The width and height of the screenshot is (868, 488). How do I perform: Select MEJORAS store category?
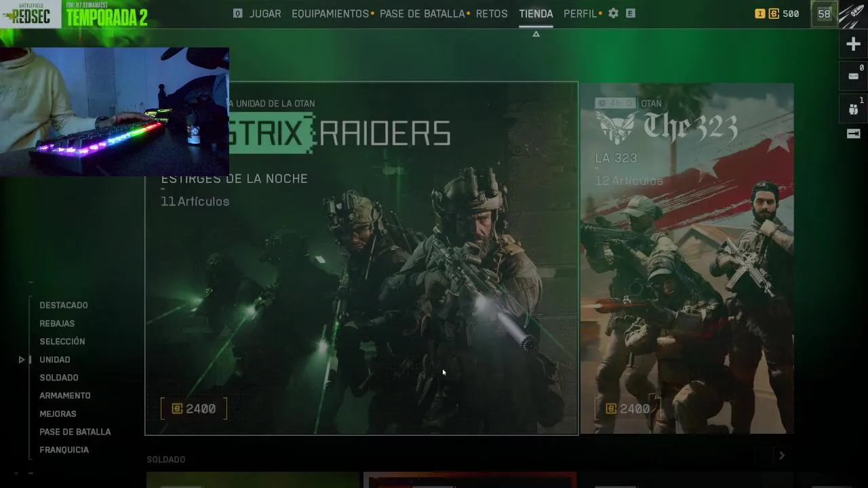58,414
